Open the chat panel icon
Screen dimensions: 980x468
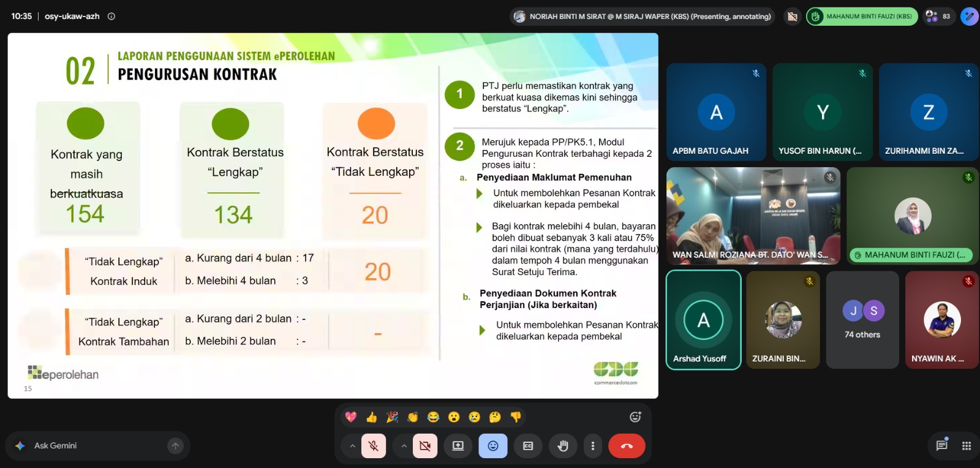coord(942,445)
